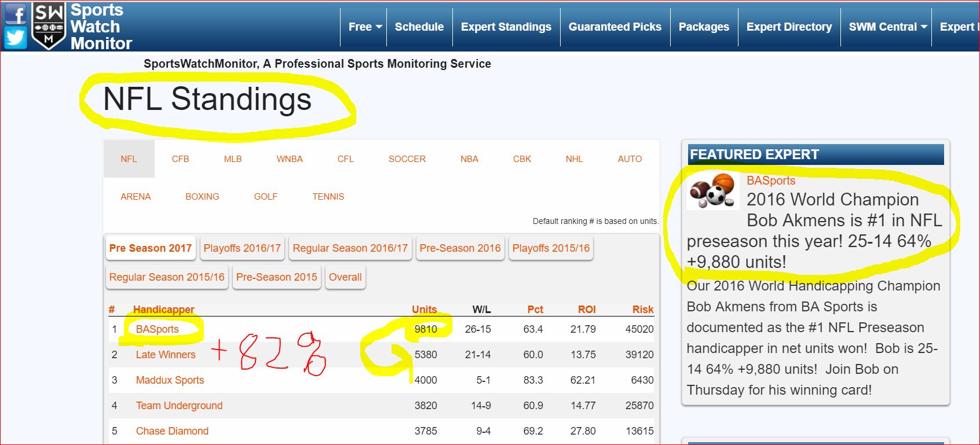The height and width of the screenshot is (445, 980).
Task: Open Guaranteed Picks in navigation
Action: tap(615, 27)
